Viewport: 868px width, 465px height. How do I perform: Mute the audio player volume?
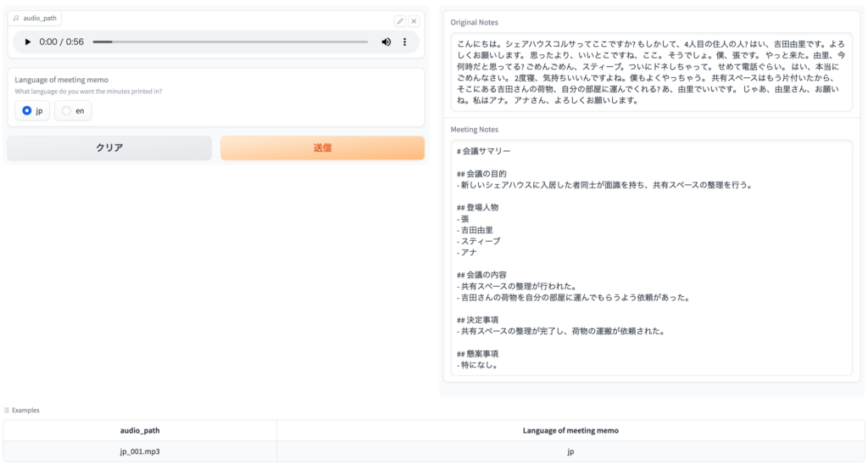[387, 42]
